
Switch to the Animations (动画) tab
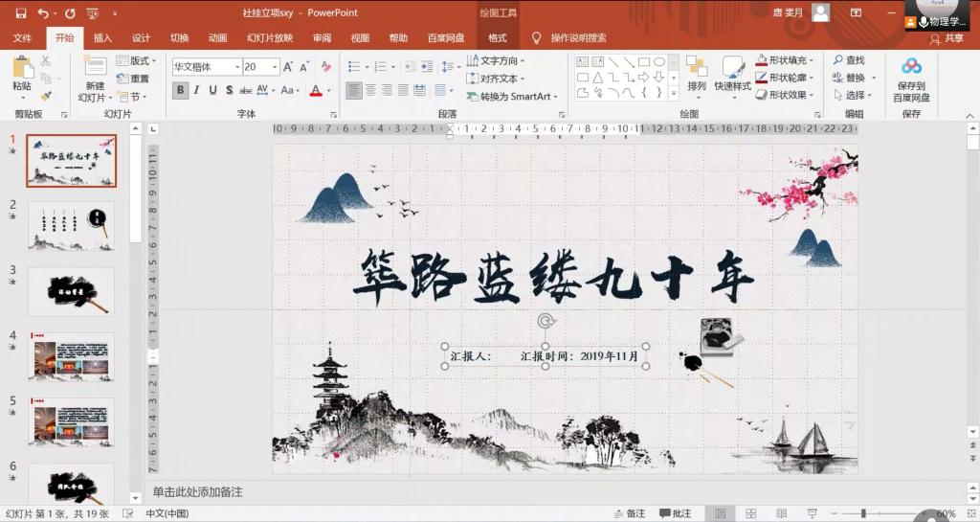(x=217, y=38)
